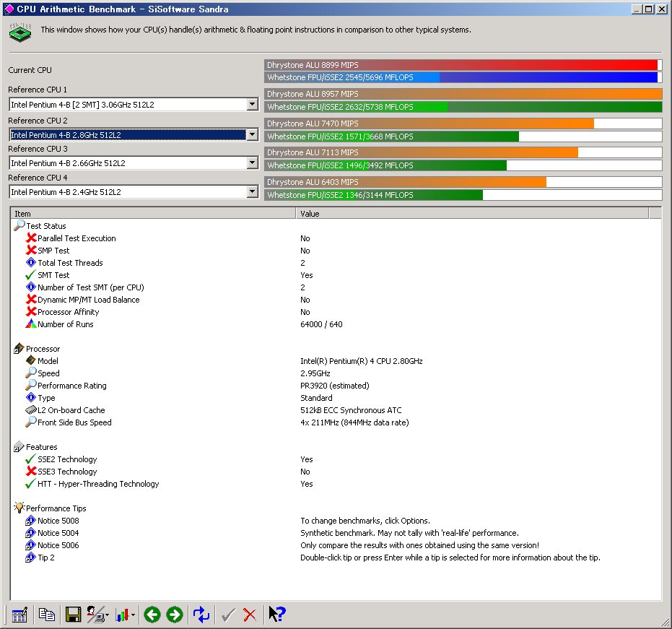Click info icon beside Total Test Threads
672x629 pixels.
(x=31, y=262)
